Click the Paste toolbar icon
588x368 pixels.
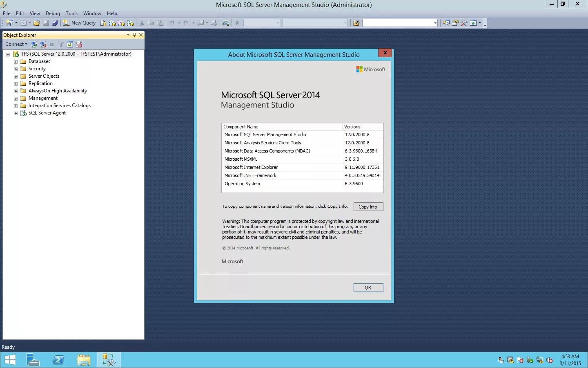pos(160,23)
